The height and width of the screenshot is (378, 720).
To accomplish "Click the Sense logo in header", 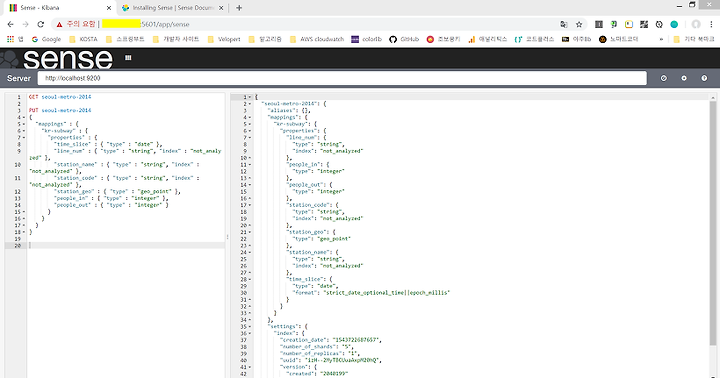I will [56, 58].
